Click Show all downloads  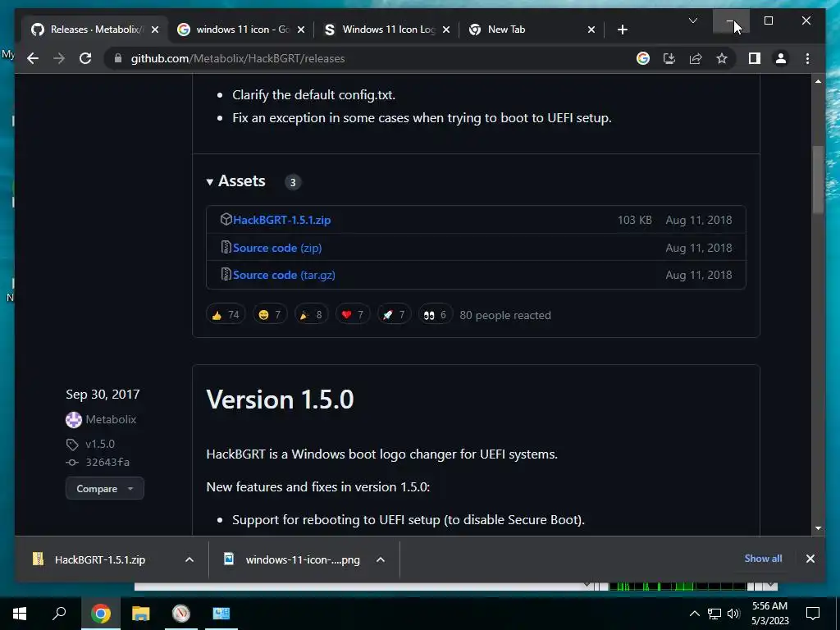pyautogui.click(x=763, y=558)
